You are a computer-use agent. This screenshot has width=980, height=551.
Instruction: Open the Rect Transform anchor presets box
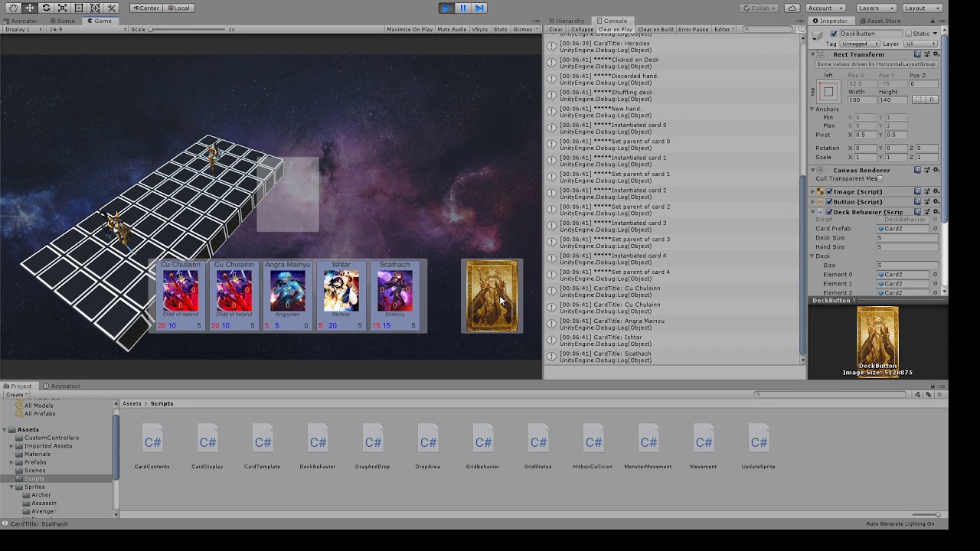coord(828,92)
